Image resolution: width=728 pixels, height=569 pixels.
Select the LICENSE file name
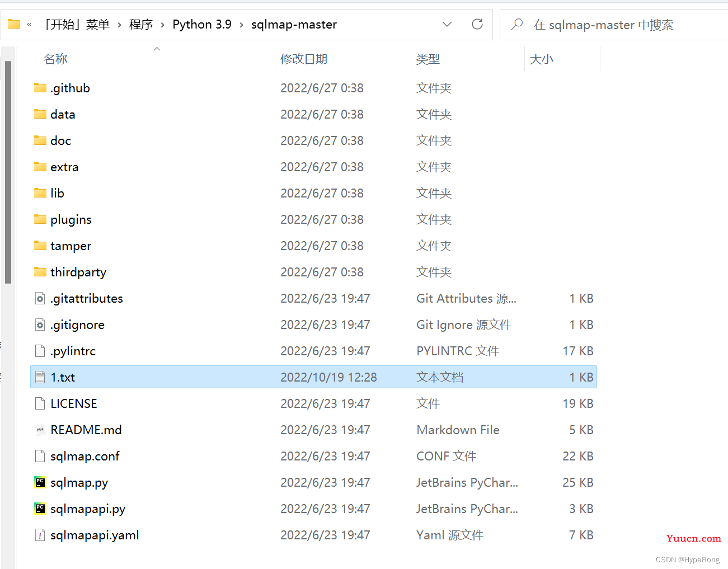pyautogui.click(x=74, y=403)
